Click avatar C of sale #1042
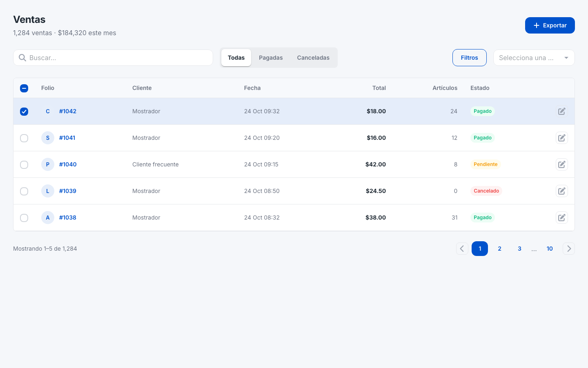The image size is (588, 368). coord(48,111)
